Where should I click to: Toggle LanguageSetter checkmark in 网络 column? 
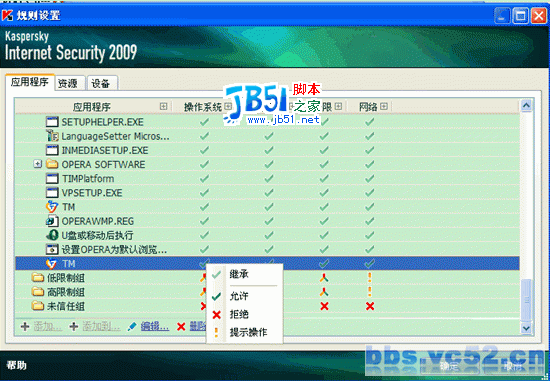pos(369,136)
